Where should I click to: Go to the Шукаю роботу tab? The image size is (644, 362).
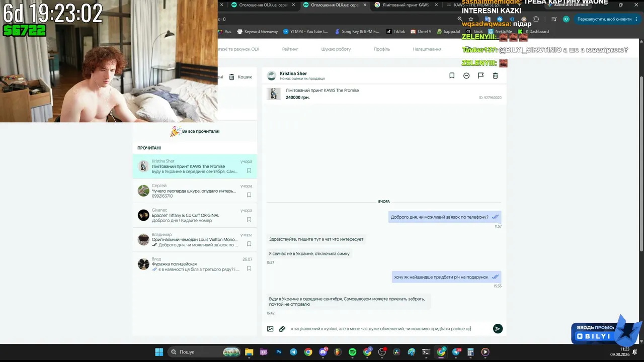coord(336,49)
